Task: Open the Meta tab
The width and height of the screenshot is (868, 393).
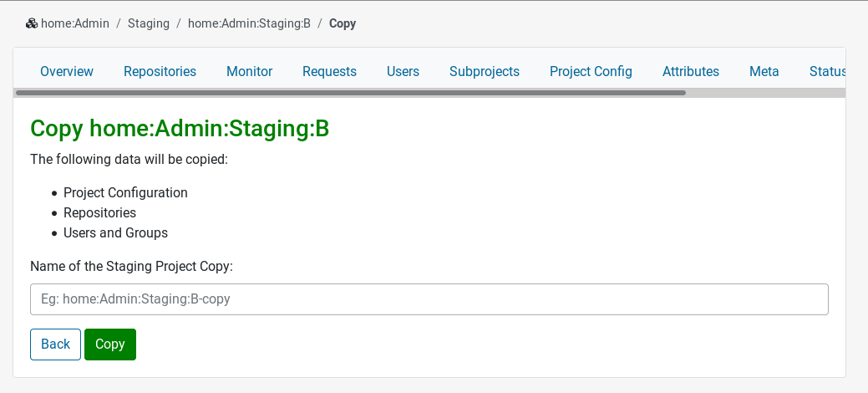Action: [764, 72]
